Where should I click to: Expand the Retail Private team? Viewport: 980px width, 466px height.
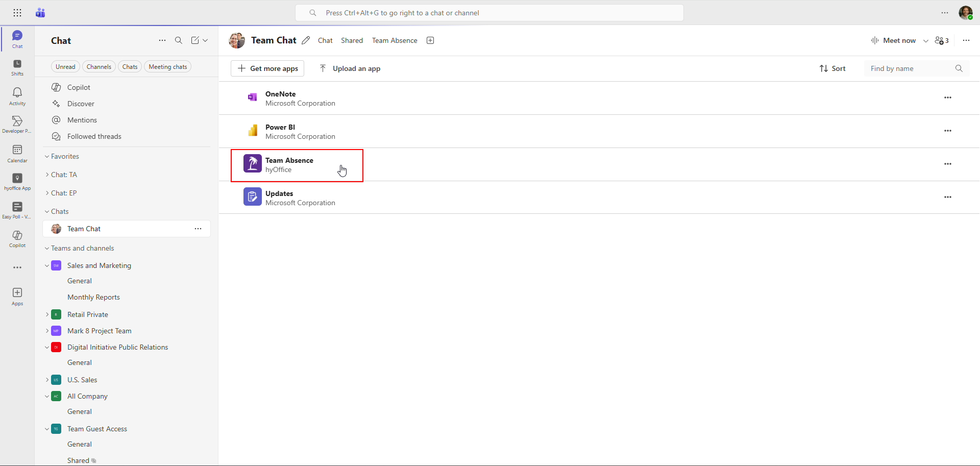tap(47, 314)
